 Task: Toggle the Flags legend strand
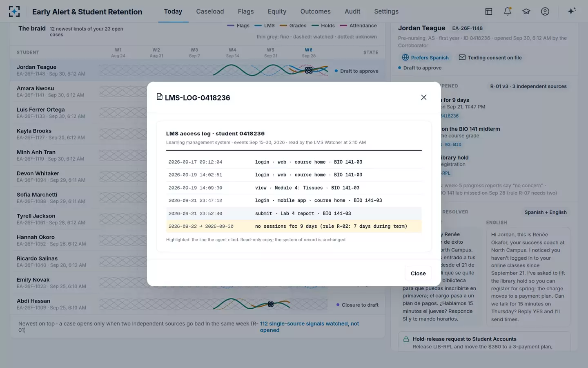click(238, 26)
